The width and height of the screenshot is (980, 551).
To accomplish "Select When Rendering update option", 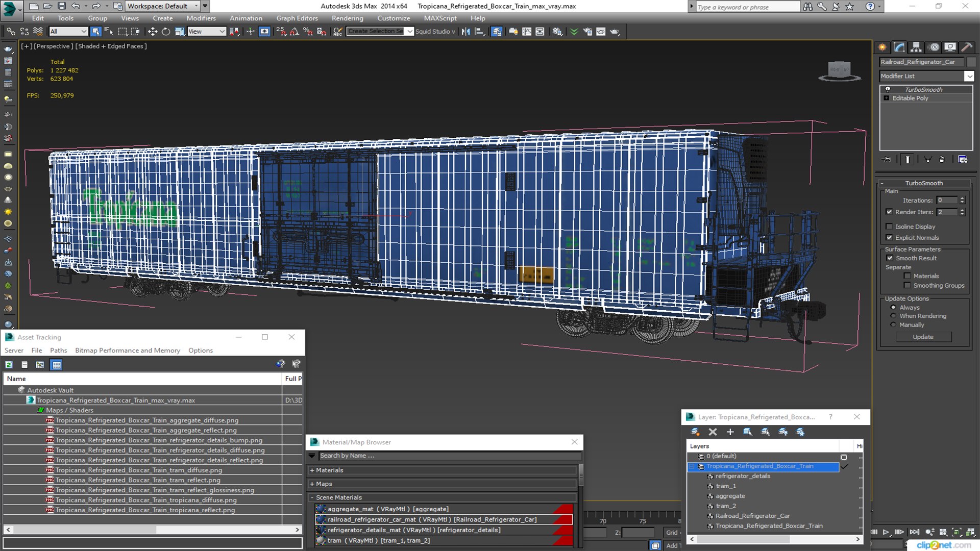I will 893,316.
